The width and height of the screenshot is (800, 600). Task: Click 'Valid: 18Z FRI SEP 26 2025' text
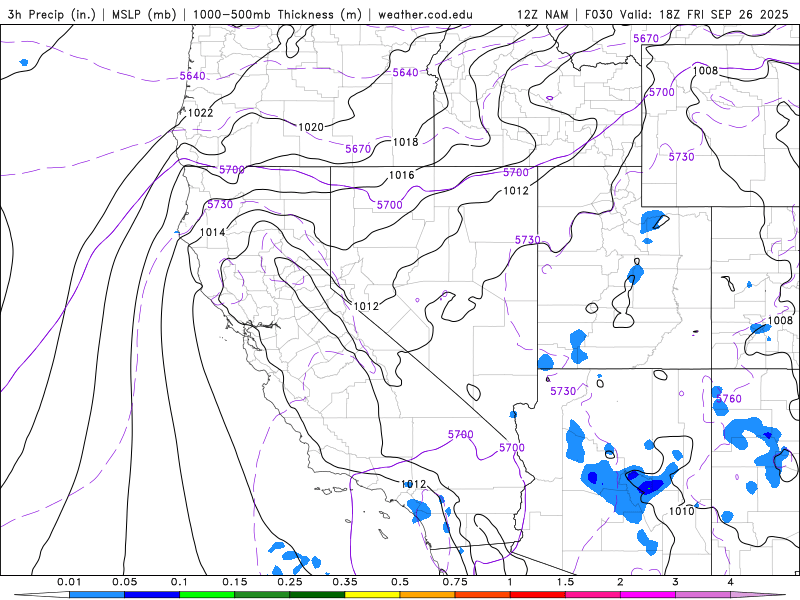tap(705, 14)
